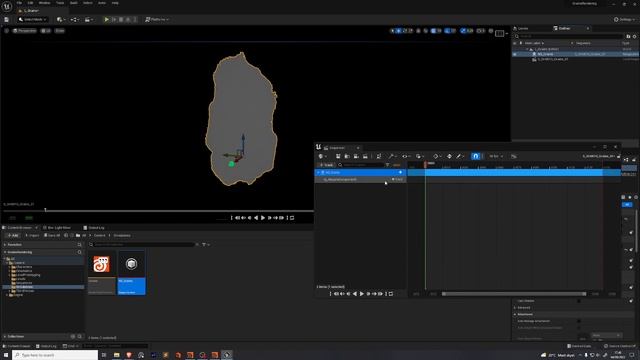Open the Settings menu at top right

click(x=624, y=19)
